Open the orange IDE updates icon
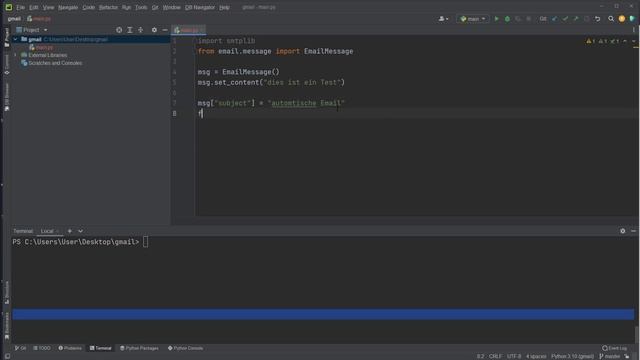This screenshot has height=360, width=640. tap(622, 19)
